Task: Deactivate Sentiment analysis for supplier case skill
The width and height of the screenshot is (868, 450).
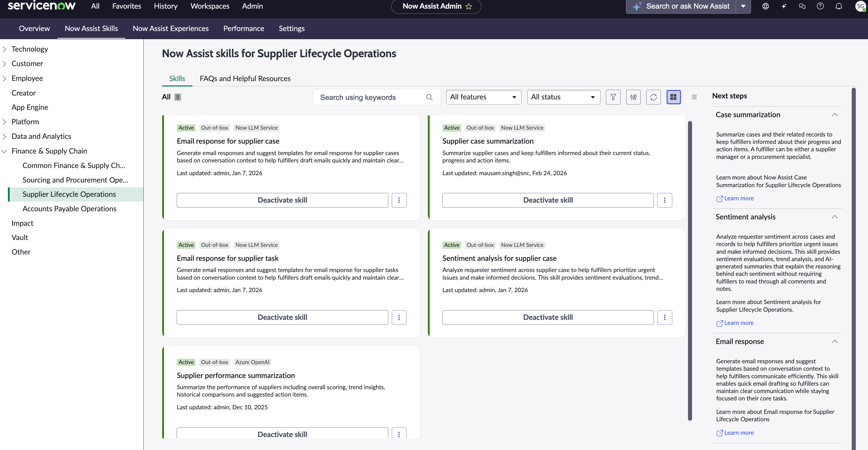Action: click(x=548, y=317)
